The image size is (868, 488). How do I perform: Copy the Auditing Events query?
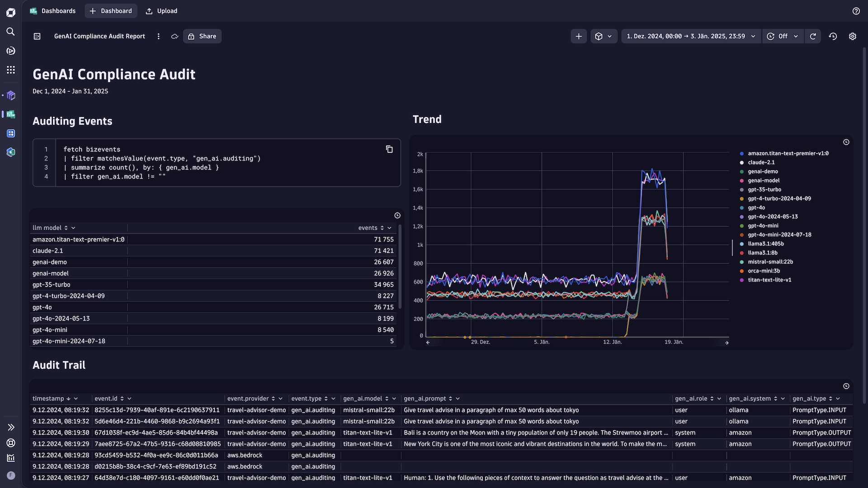click(x=389, y=149)
